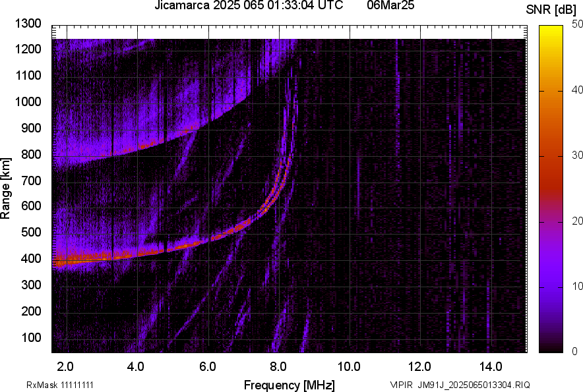Click range tick label '400'
This screenshot has height=392, width=583.
(31, 258)
